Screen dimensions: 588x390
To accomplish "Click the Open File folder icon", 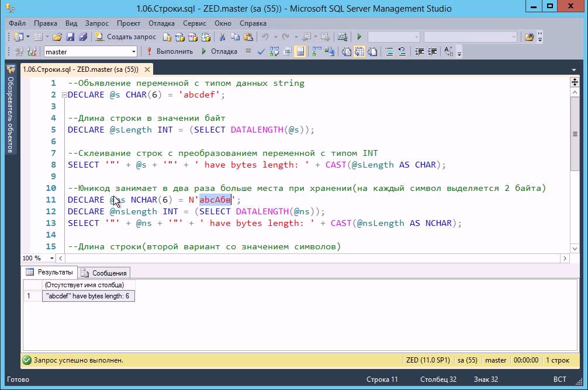I will [x=57, y=37].
